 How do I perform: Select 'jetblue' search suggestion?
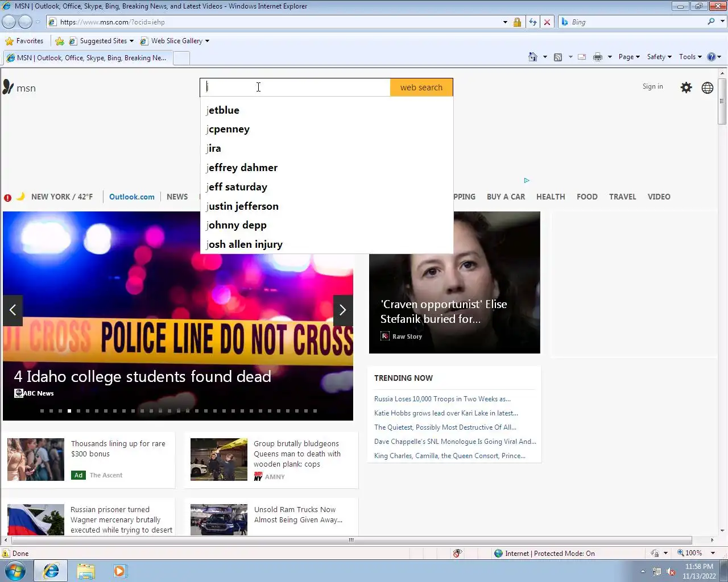click(x=326, y=110)
